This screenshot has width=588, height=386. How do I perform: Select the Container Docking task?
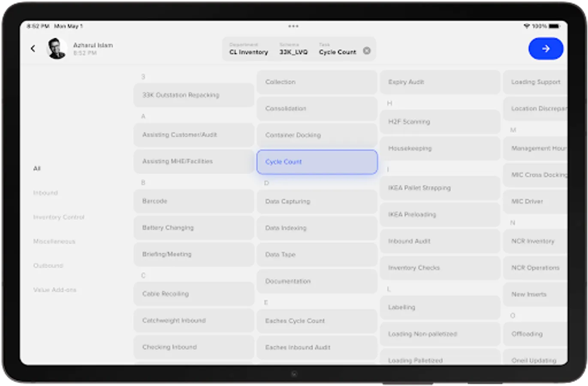[x=317, y=135]
